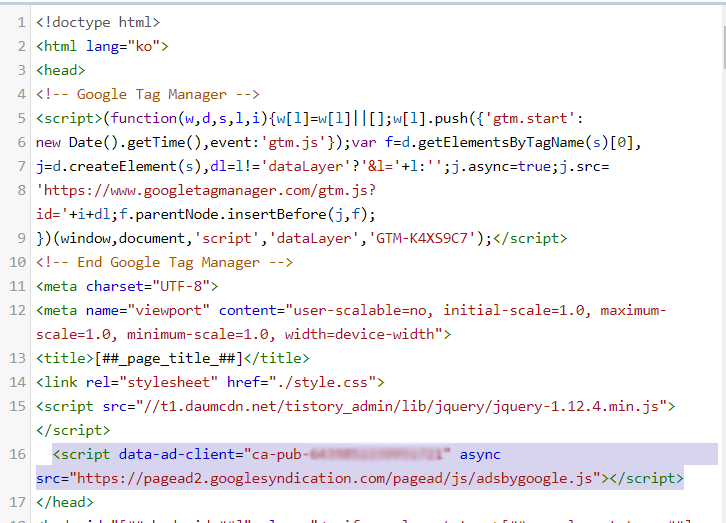Click the 'gtm.start' string
The width and height of the screenshot is (726, 523).
tap(530, 118)
